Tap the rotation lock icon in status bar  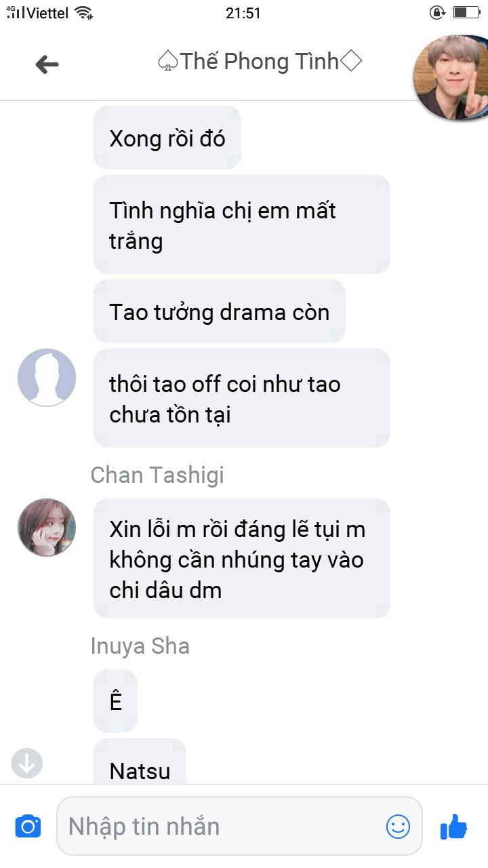point(438,12)
